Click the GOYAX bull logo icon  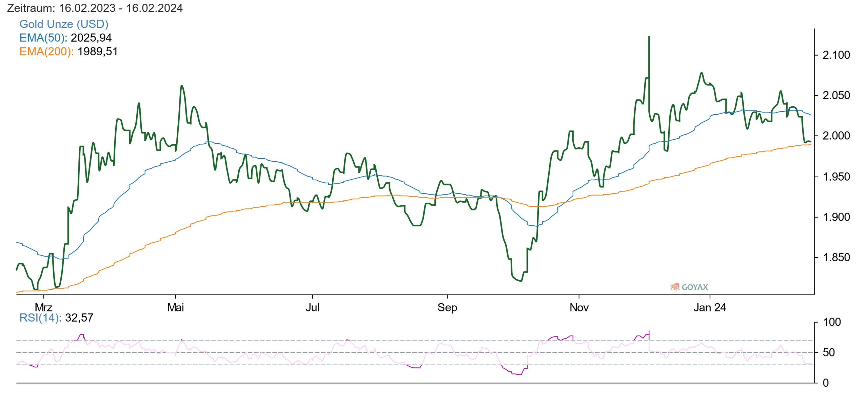pos(675,287)
